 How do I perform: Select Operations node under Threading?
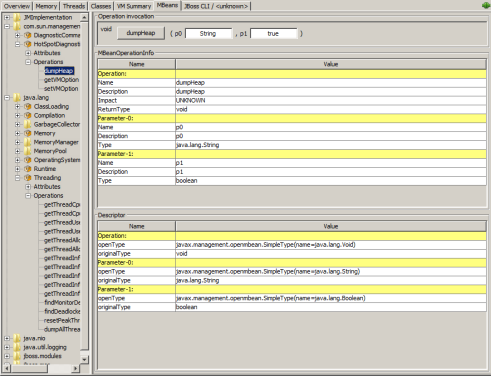(x=48, y=196)
